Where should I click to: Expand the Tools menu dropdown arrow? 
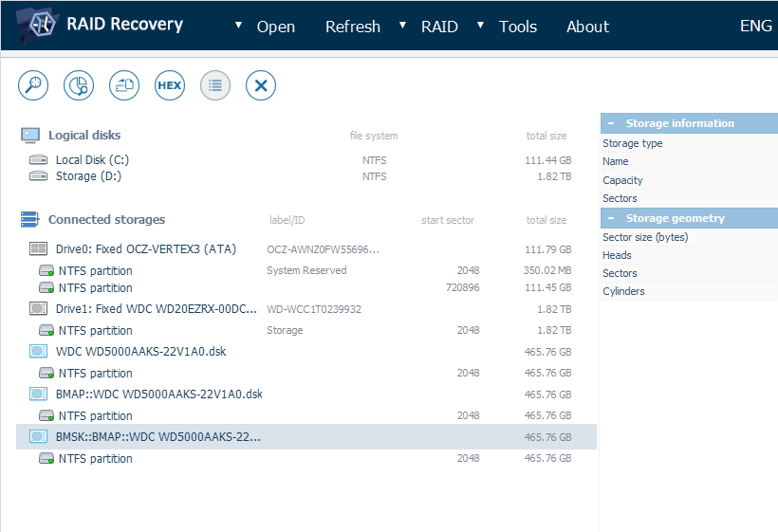[481, 25]
